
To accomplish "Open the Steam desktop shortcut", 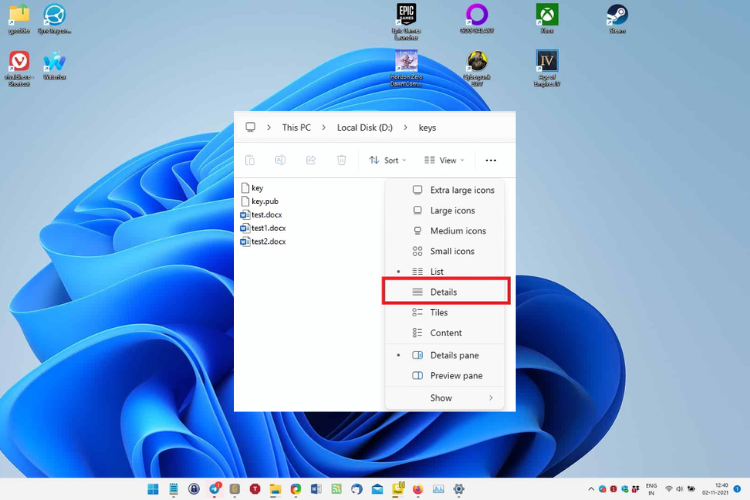I will (x=617, y=17).
